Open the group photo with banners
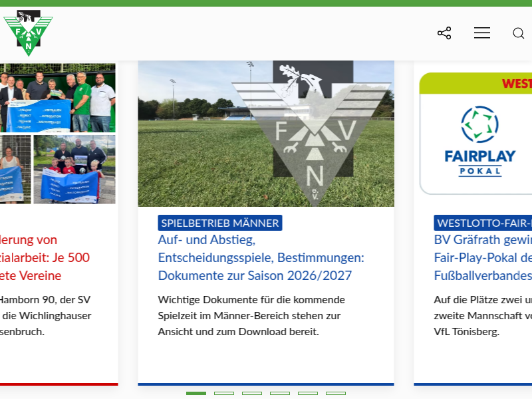The image size is (532, 399). (58, 134)
